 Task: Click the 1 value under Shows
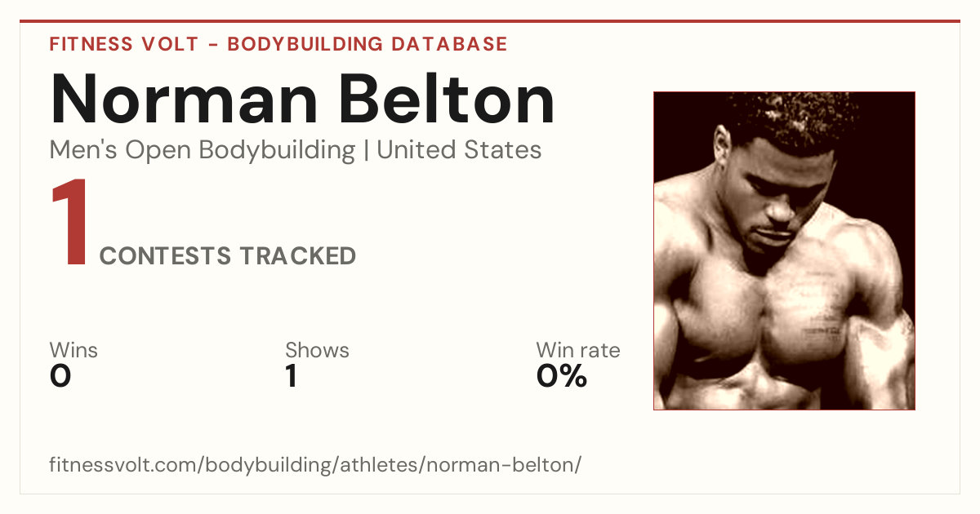coord(291,376)
